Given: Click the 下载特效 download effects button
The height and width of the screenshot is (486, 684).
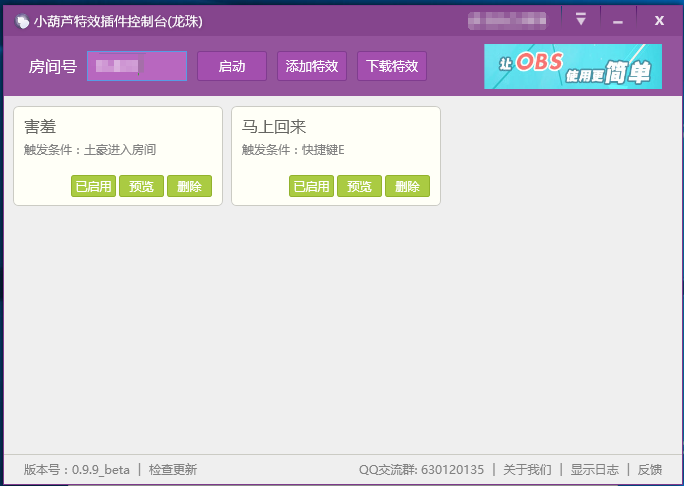Looking at the screenshot, I should click(x=392, y=66).
